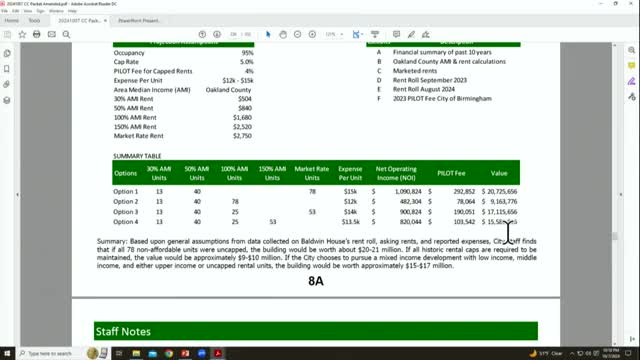Zoom in with plus circle icon
This screenshot has height=360, width=640.
point(312,34)
